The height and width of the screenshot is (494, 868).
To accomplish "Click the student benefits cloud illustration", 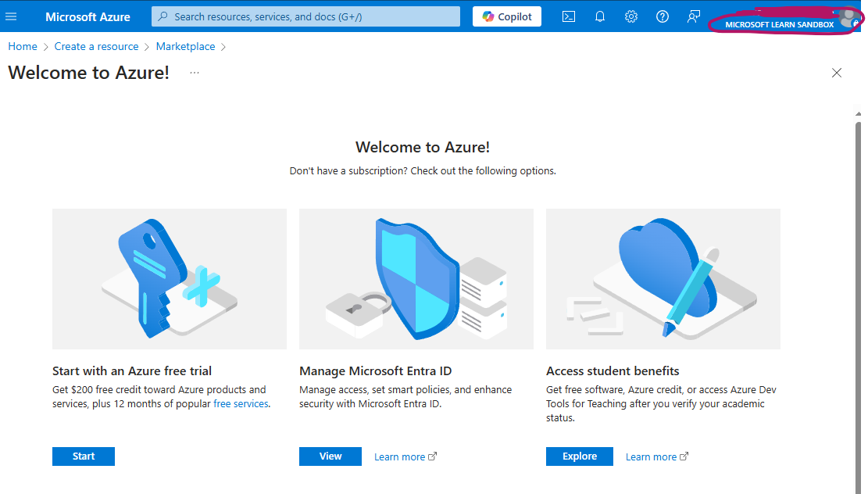I will tap(663, 279).
